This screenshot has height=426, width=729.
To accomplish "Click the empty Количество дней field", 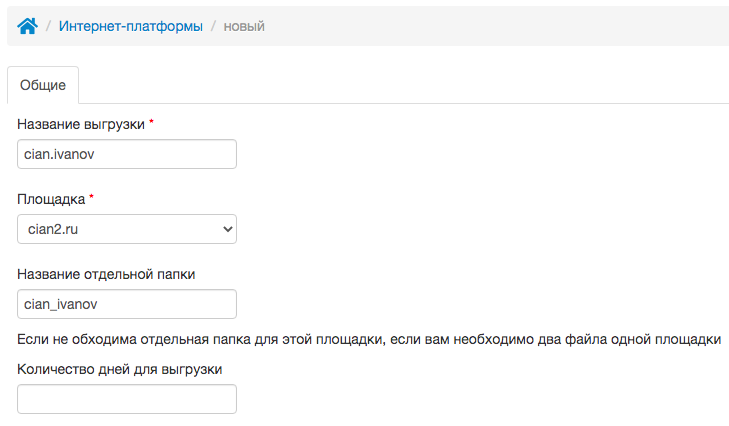I will [127, 399].
